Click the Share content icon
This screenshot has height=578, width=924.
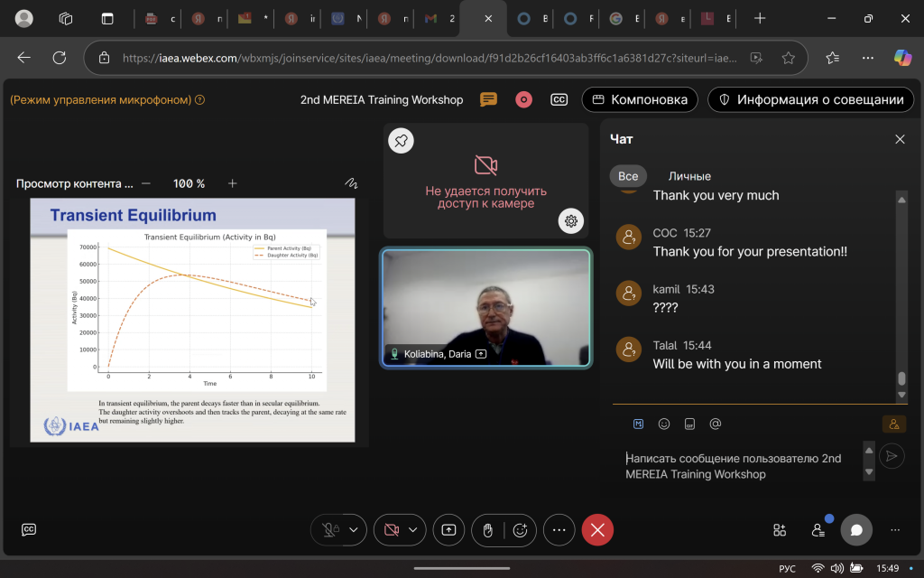click(x=448, y=530)
